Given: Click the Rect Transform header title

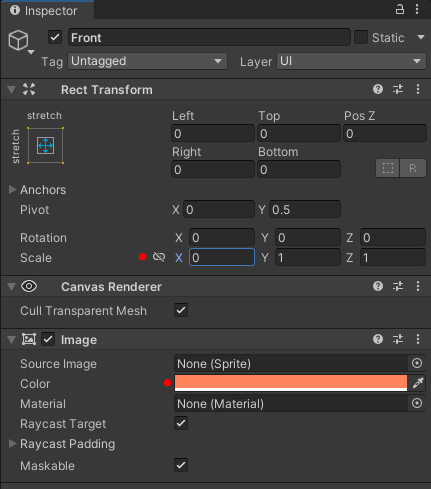Looking at the screenshot, I should [107, 90].
